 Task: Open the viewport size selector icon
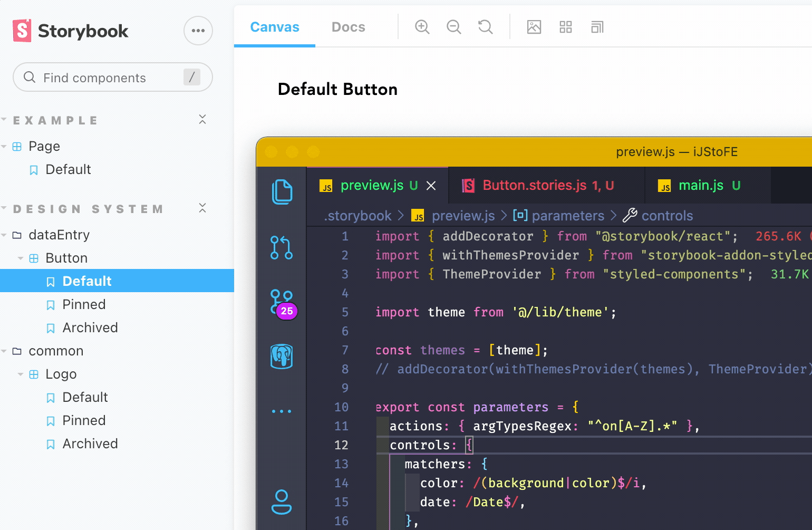tap(597, 27)
